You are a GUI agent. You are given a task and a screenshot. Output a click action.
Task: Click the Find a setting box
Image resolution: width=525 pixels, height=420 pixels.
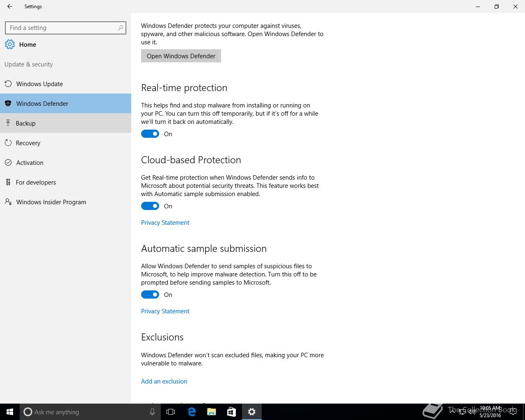[66, 28]
